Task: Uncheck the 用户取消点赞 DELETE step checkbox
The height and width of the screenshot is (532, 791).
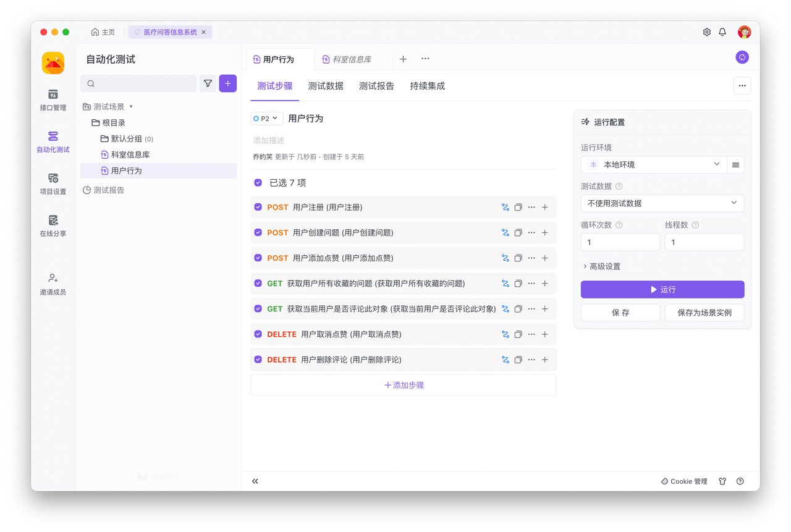Action: [x=258, y=334]
